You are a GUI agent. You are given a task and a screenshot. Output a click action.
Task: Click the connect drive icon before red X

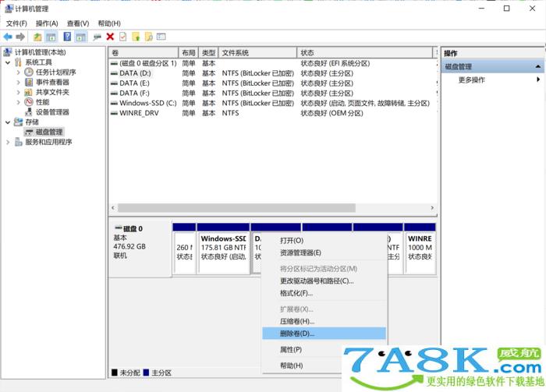tap(97, 37)
